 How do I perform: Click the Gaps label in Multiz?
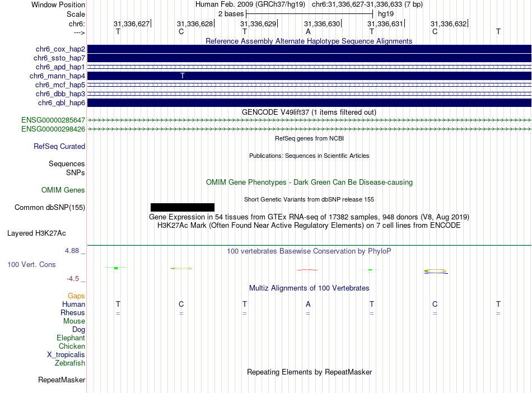pyautogui.click(x=76, y=296)
